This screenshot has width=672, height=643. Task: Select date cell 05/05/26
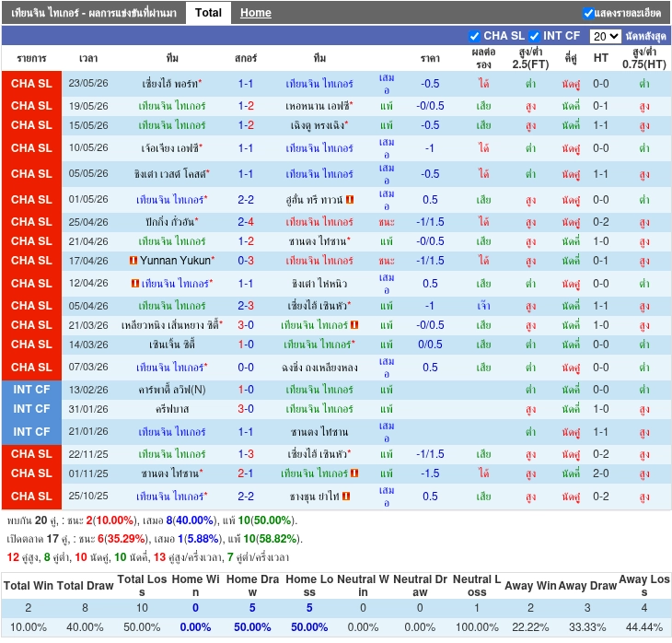coord(88,174)
